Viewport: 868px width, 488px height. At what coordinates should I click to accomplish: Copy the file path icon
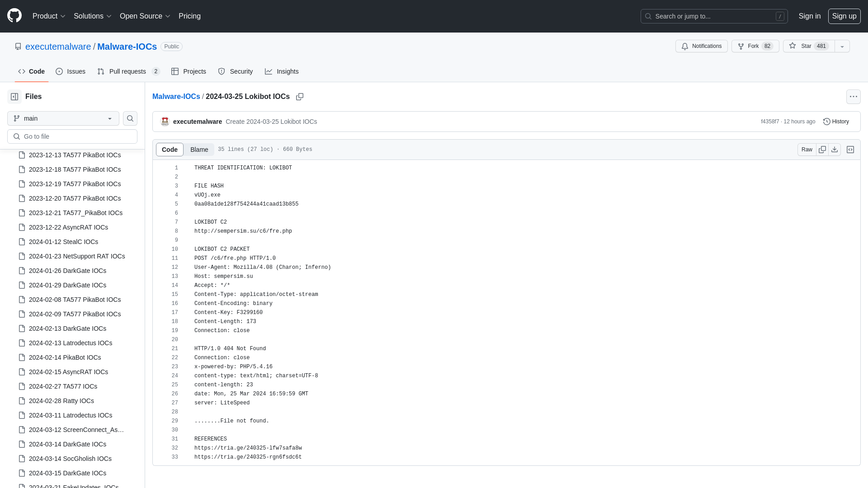click(x=300, y=97)
